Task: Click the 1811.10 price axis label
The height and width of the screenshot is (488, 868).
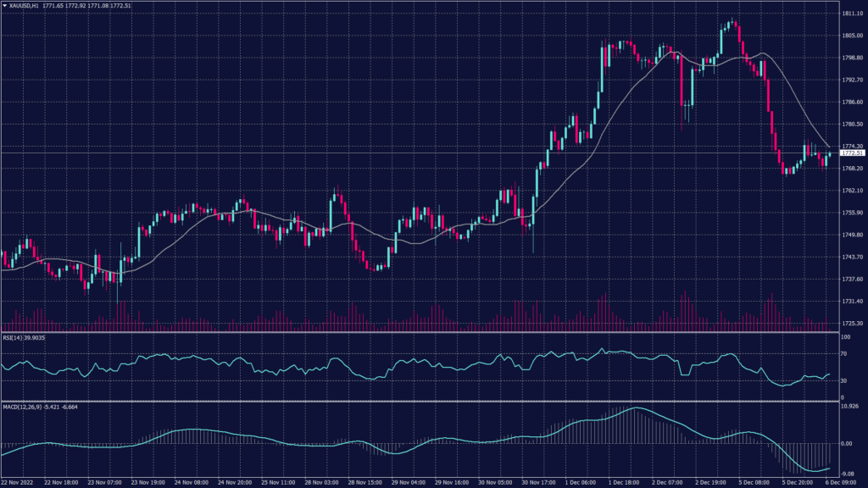Action: pos(850,14)
